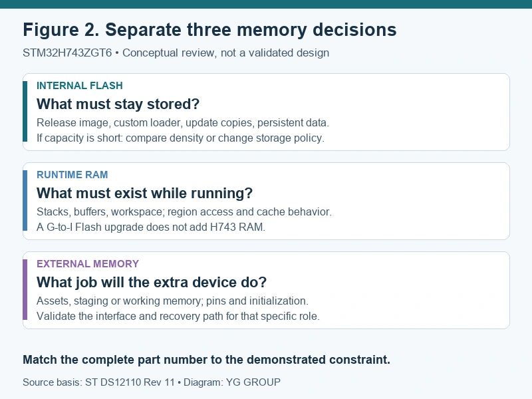Click the 'Assets, staging or working memory' line
The image size is (532, 399).
coord(172,301)
